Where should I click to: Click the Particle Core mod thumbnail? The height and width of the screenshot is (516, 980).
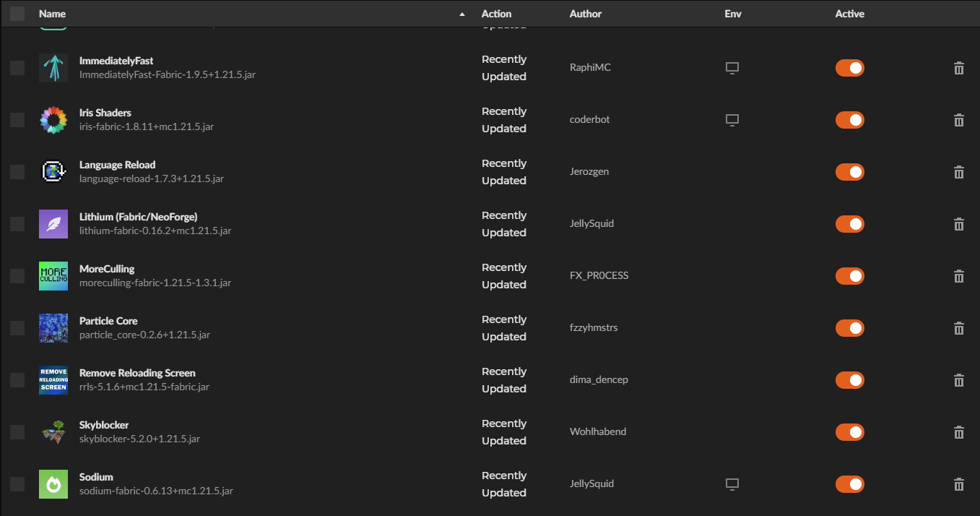[53, 328]
